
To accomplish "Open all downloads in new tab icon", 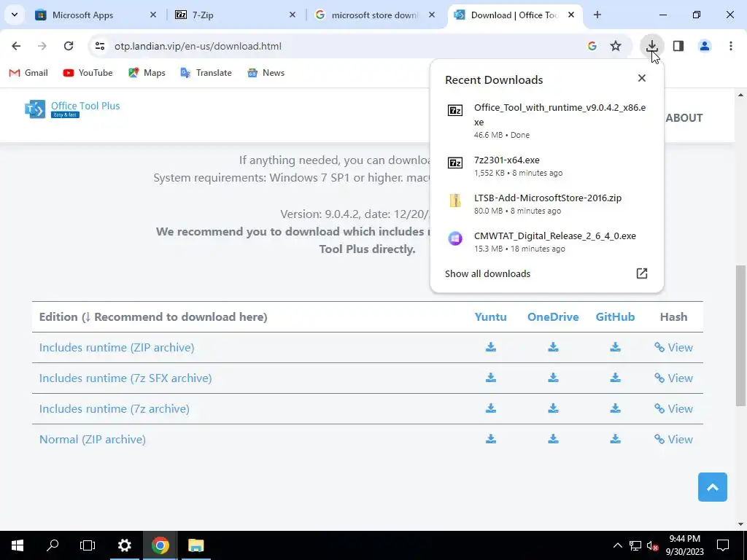I will pyautogui.click(x=642, y=273).
